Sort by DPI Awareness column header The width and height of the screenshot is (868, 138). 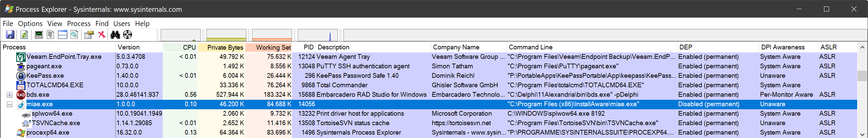(789, 47)
